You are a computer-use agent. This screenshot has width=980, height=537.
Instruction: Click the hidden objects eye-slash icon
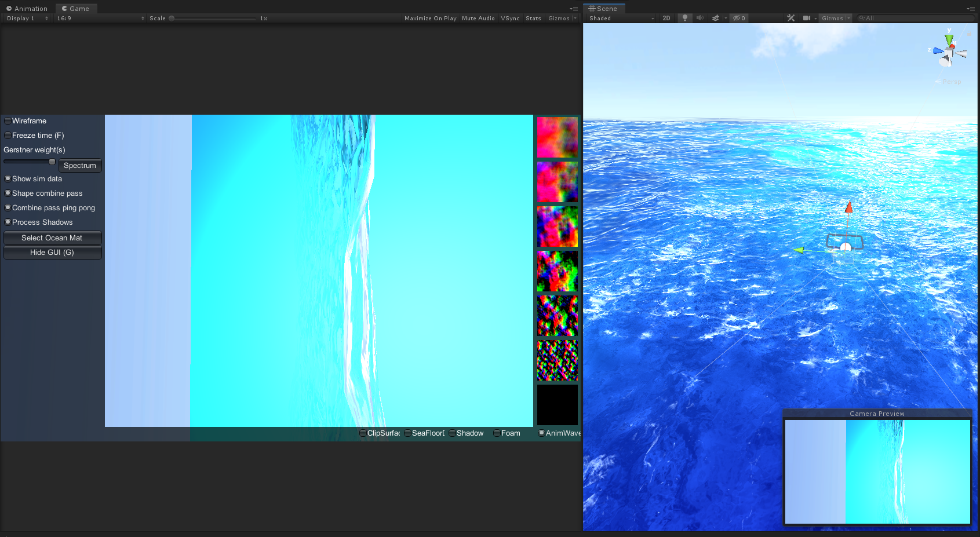pyautogui.click(x=739, y=18)
